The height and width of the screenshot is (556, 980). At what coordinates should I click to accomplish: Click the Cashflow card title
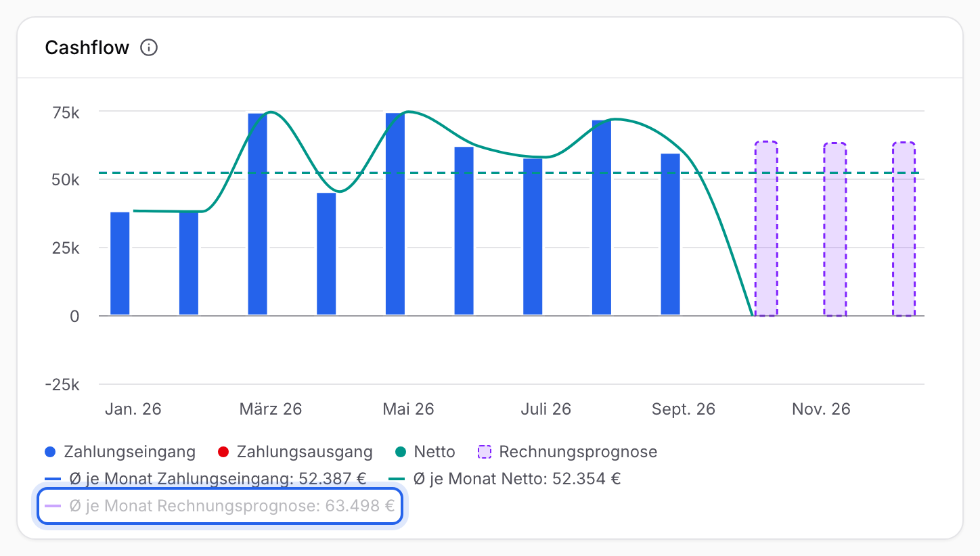[x=87, y=48]
